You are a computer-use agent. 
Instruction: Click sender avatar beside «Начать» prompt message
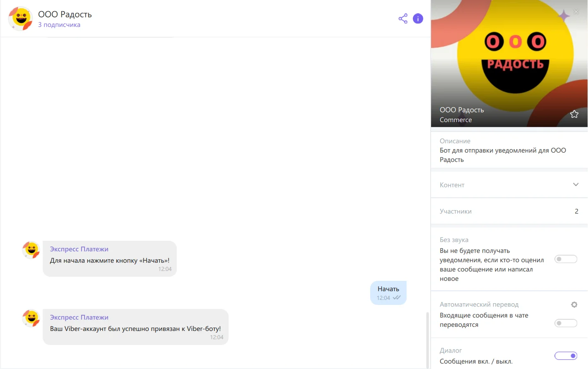(31, 250)
